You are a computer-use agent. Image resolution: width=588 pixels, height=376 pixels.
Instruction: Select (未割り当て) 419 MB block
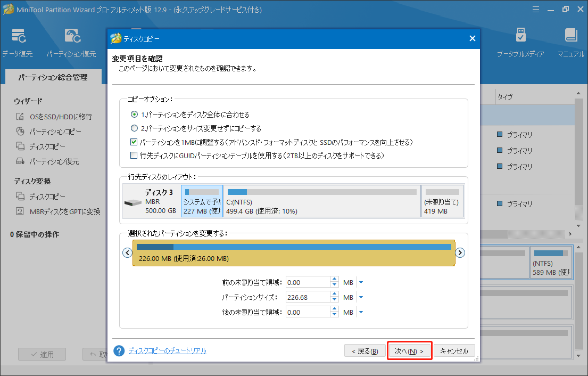(x=443, y=201)
